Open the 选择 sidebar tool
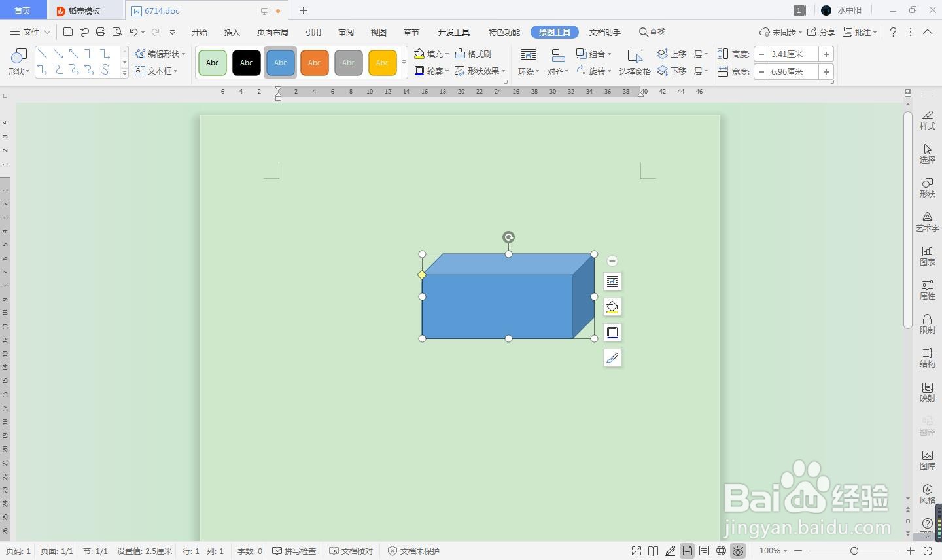 click(x=928, y=154)
